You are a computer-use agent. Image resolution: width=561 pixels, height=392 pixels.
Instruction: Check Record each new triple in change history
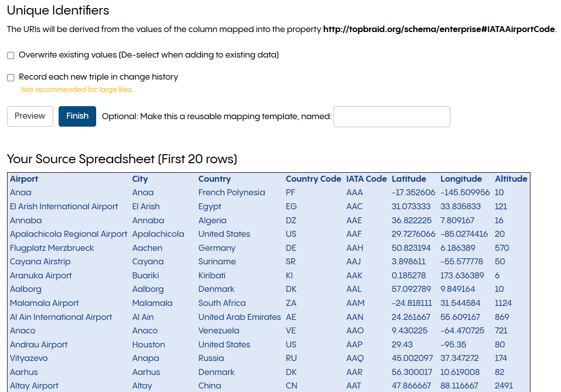coord(11,78)
